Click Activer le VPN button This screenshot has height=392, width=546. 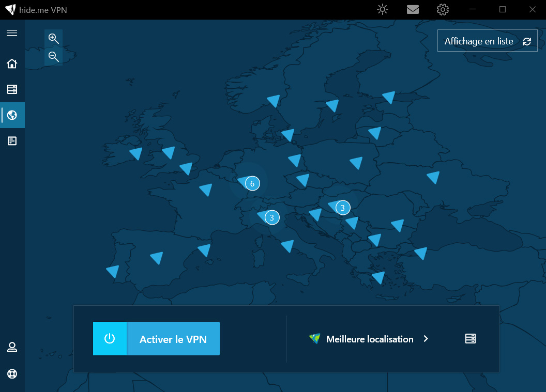tap(173, 339)
